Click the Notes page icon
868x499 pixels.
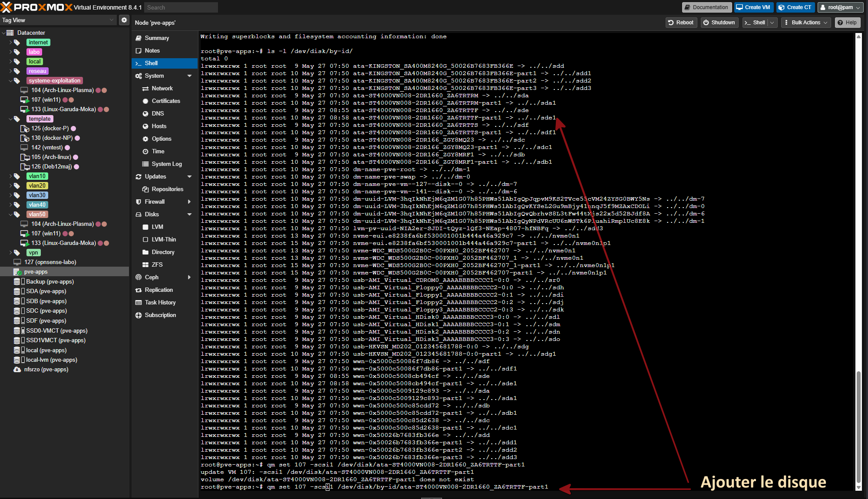pos(139,51)
